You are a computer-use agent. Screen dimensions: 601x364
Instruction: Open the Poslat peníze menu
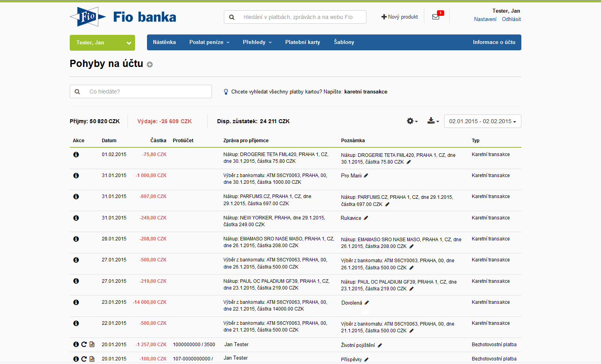209,42
